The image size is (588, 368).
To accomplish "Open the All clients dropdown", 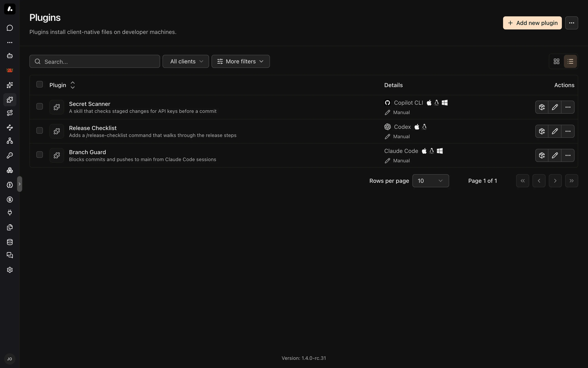I will coord(186,61).
